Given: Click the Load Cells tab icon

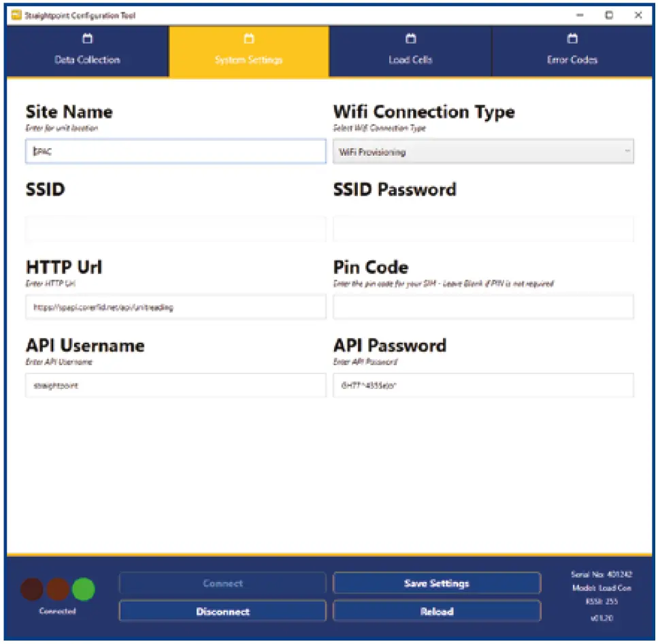Looking at the screenshot, I should 410,39.
